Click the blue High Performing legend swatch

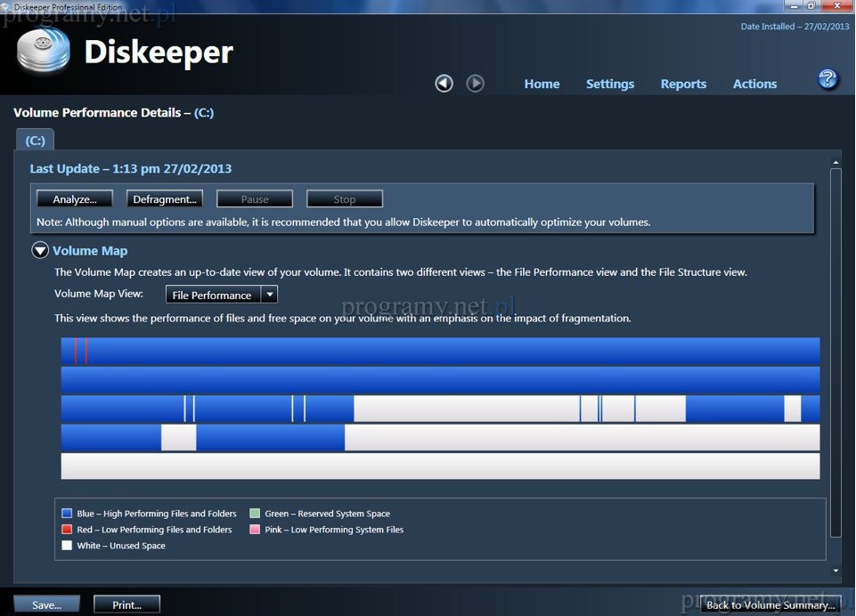click(x=67, y=514)
